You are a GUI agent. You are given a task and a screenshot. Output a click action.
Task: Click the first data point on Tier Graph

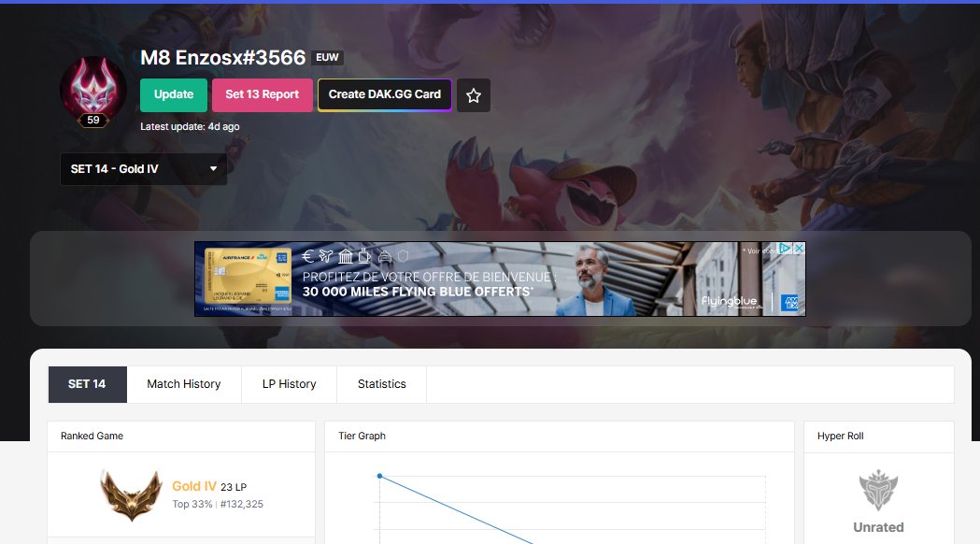(380, 476)
